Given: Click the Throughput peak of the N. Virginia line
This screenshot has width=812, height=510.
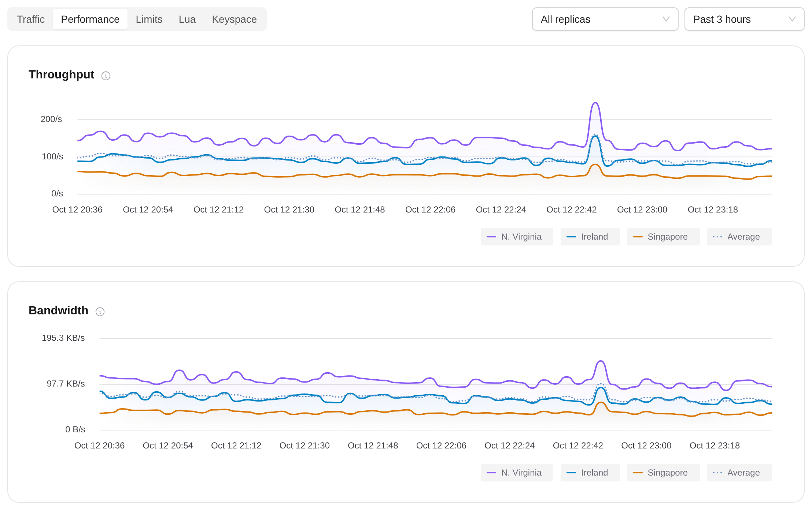Looking at the screenshot, I should click(595, 103).
